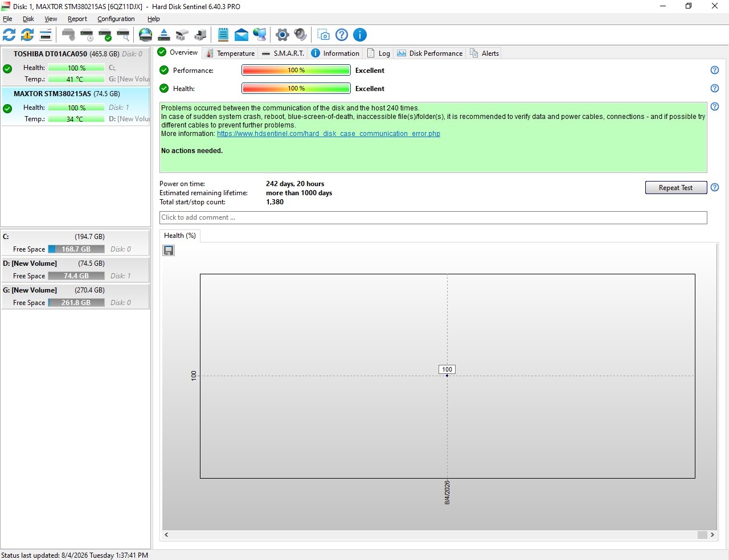Switch to the Alerts tab
The width and height of the screenshot is (729, 560).
click(485, 53)
